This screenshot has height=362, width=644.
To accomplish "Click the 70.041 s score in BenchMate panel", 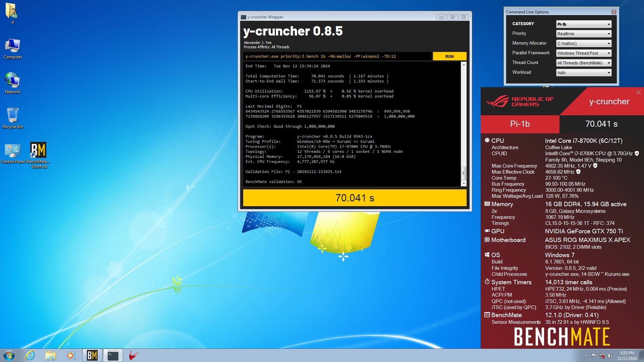I will 601,124.
